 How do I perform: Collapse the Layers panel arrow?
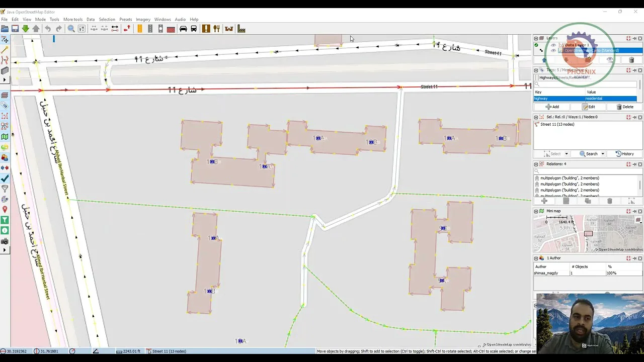click(536, 38)
